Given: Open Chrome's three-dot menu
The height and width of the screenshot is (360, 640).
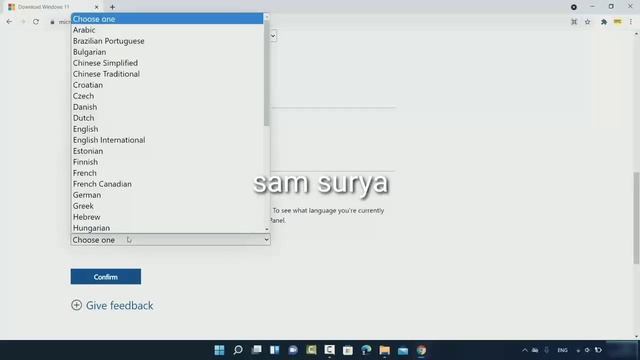Looking at the screenshot, I should point(631,22).
